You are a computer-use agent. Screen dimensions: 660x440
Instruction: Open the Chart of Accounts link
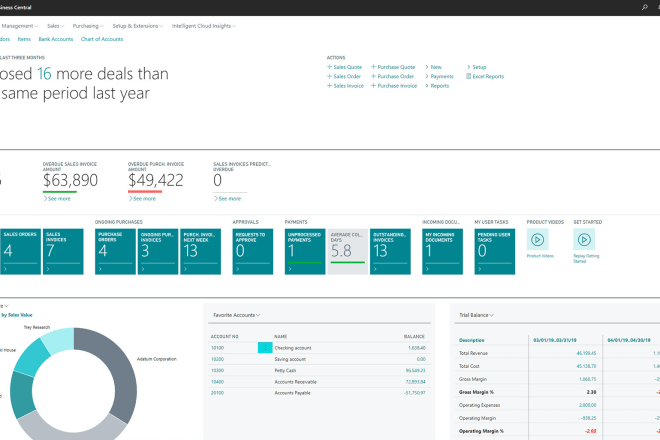(x=102, y=39)
